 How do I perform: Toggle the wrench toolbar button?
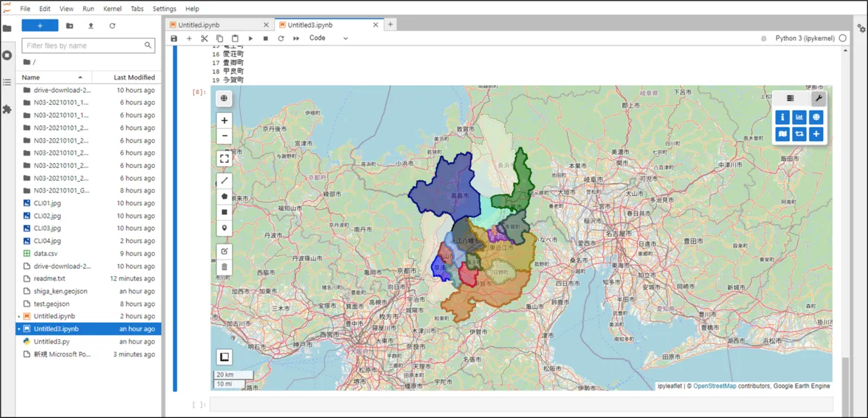point(818,98)
